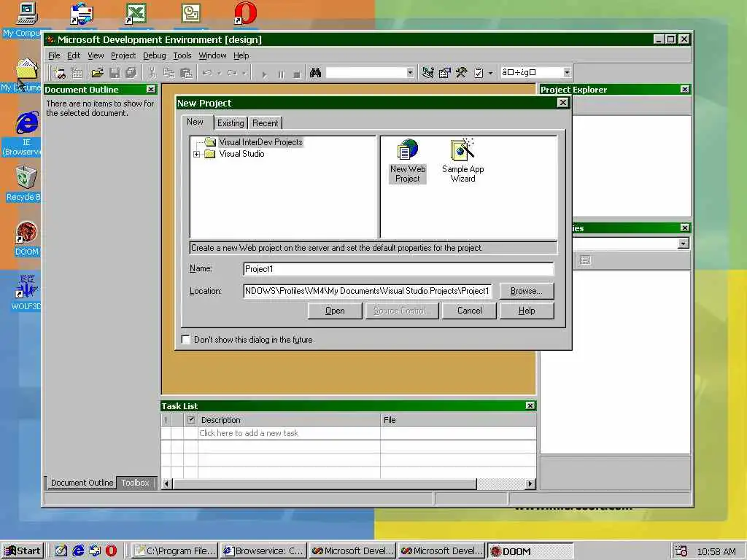Select the Sample App Wizard icon
747x560 pixels.
pos(462,161)
